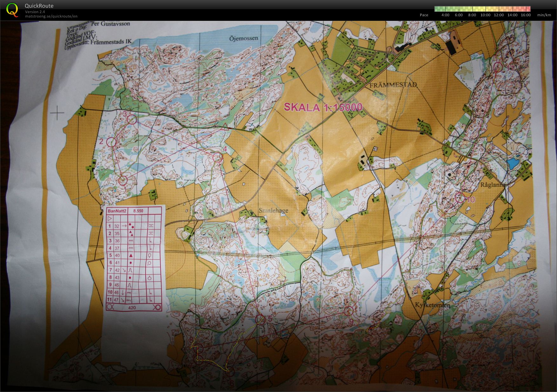Screen dimensions: 557x392
Task: Open the matstroeng.se/quickroute/en link
Action: [51, 16]
